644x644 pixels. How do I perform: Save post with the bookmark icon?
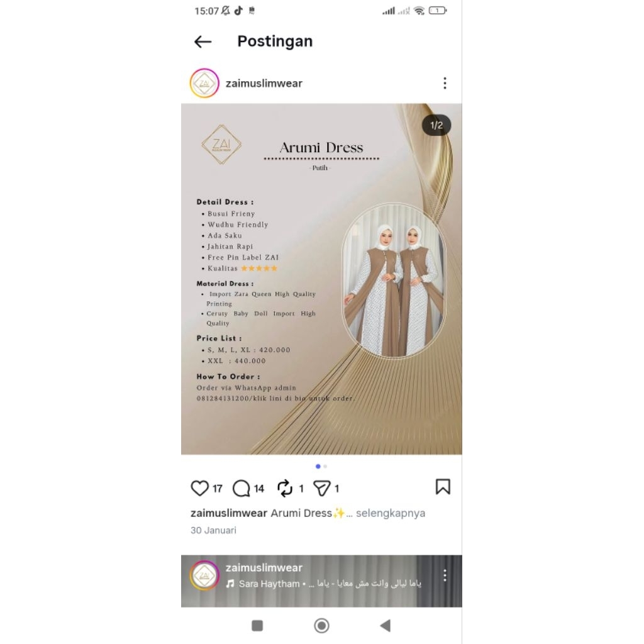click(x=443, y=487)
